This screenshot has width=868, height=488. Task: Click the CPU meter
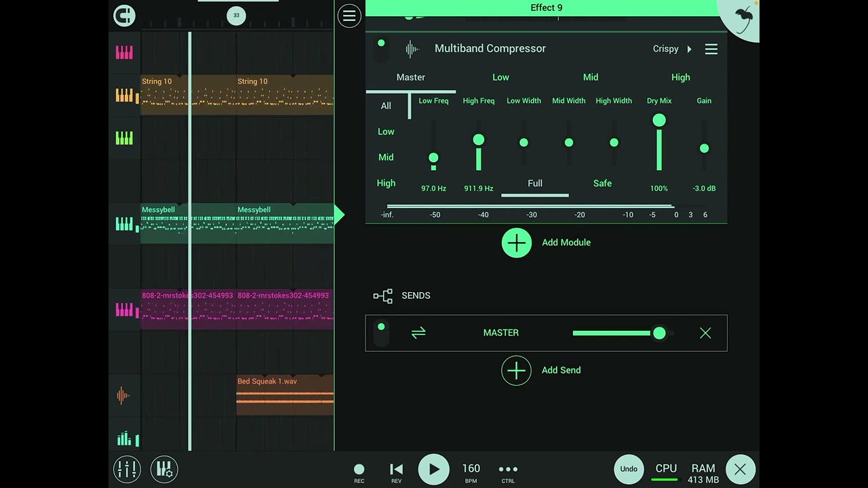(x=666, y=472)
